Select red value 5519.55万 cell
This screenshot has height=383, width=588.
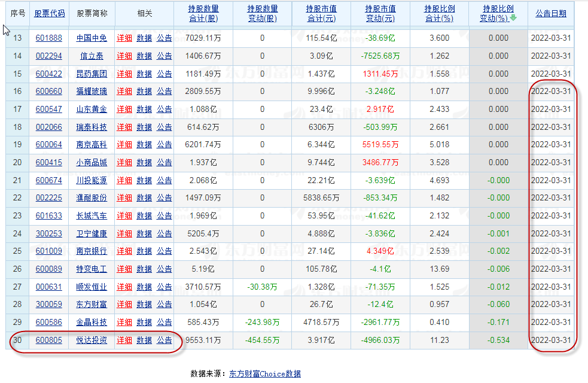click(380, 145)
